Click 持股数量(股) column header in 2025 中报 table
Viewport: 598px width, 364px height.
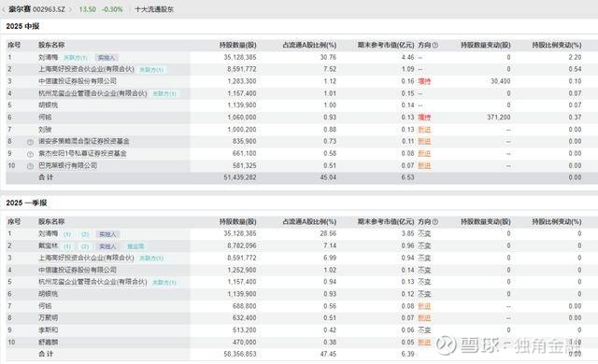click(237, 45)
